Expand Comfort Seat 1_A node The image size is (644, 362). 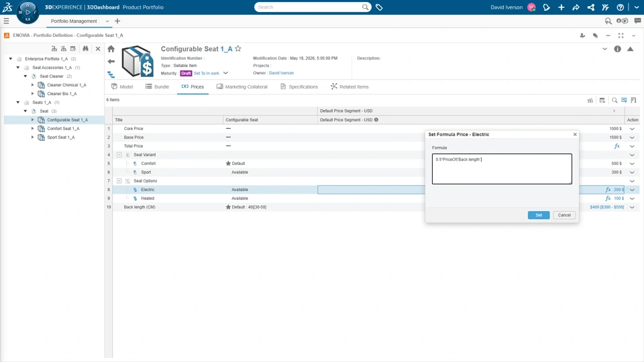pos(33,129)
